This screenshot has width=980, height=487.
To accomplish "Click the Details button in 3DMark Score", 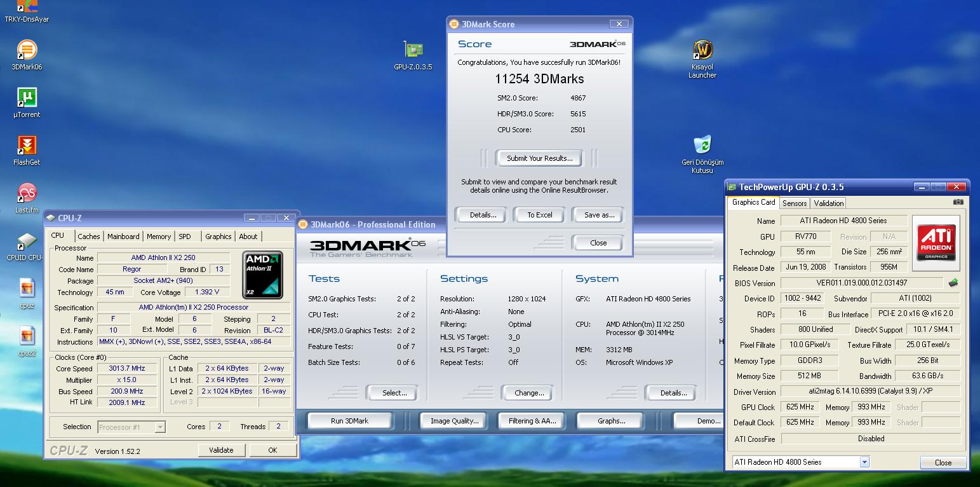I will (483, 215).
